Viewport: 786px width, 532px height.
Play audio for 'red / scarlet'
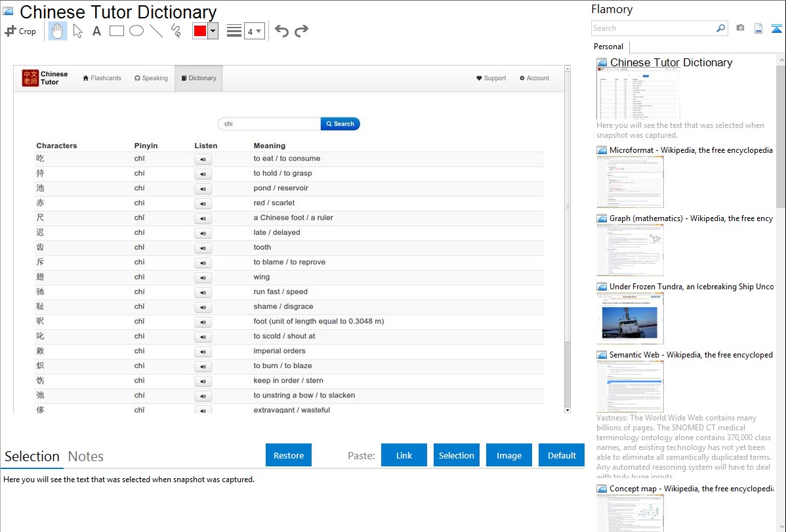point(203,203)
